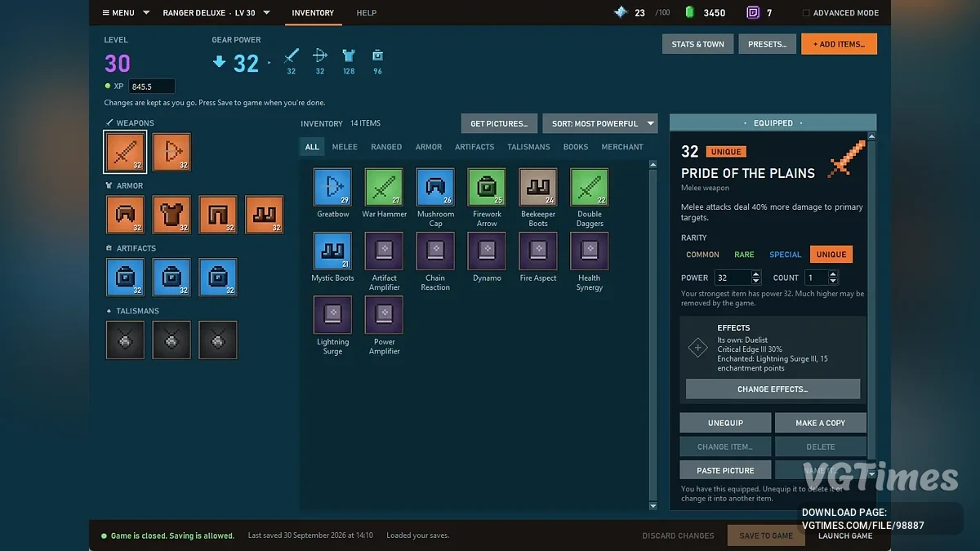Select the equipped ranged bow slot
The height and width of the screenshot is (551, 980).
[x=171, y=152]
